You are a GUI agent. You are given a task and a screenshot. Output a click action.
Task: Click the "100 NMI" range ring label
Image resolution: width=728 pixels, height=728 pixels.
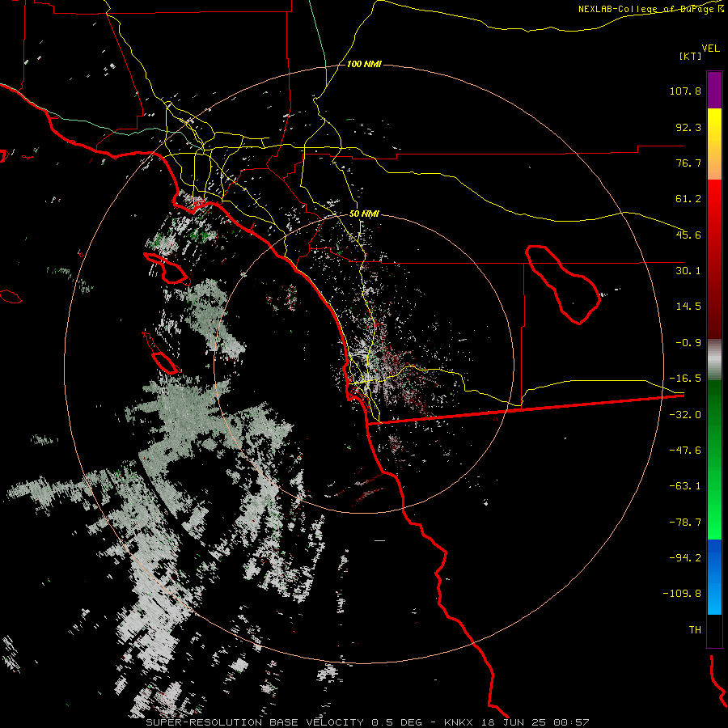[x=364, y=64]
